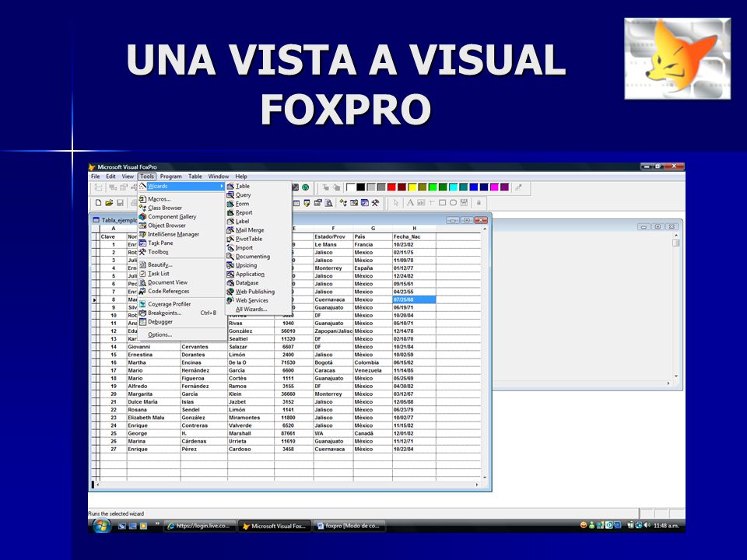The width and height of the screenshot is (747, 560).
Task: Click the volume speaker tray icon
Action: [647, 526]
